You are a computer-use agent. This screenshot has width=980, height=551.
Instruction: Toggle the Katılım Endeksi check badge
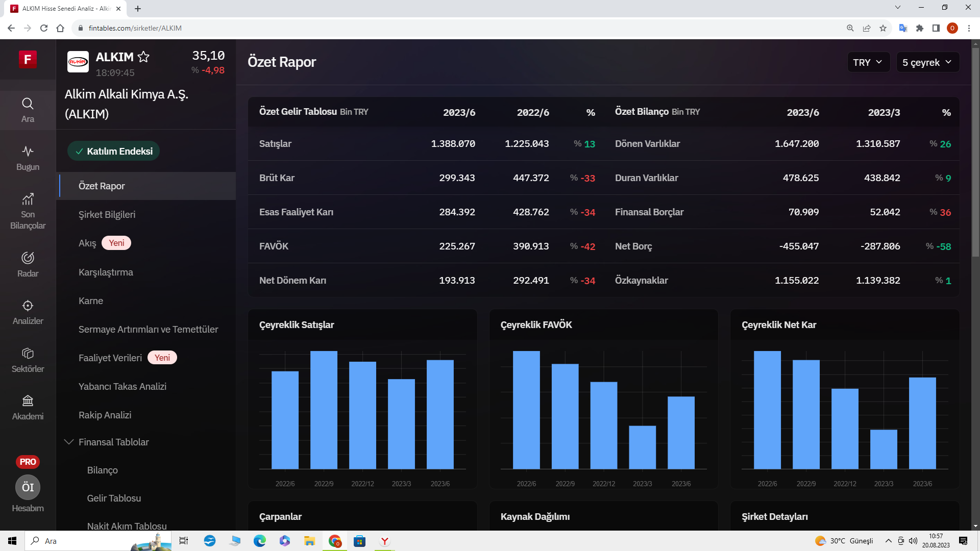(x=114, y=151)
